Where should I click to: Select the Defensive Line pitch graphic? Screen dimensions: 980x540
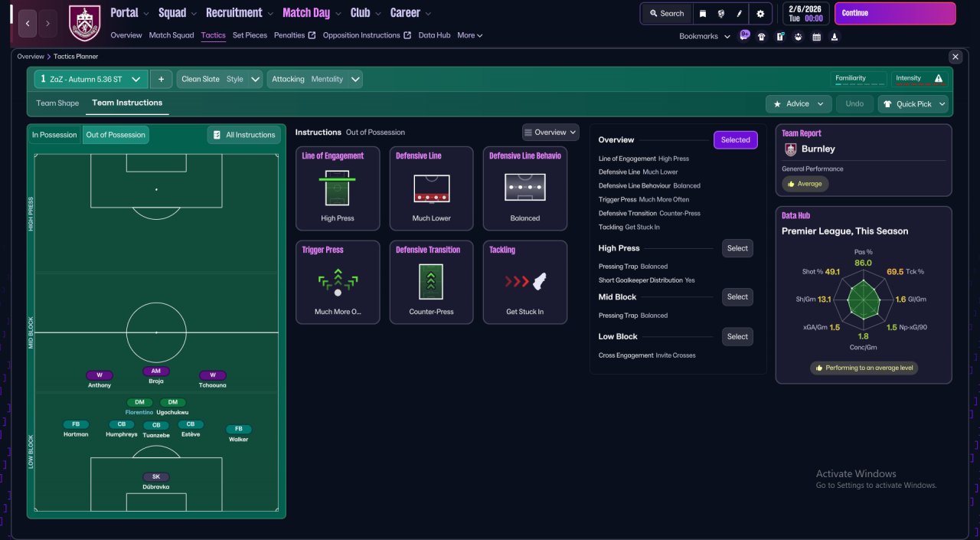click(431, 188)
